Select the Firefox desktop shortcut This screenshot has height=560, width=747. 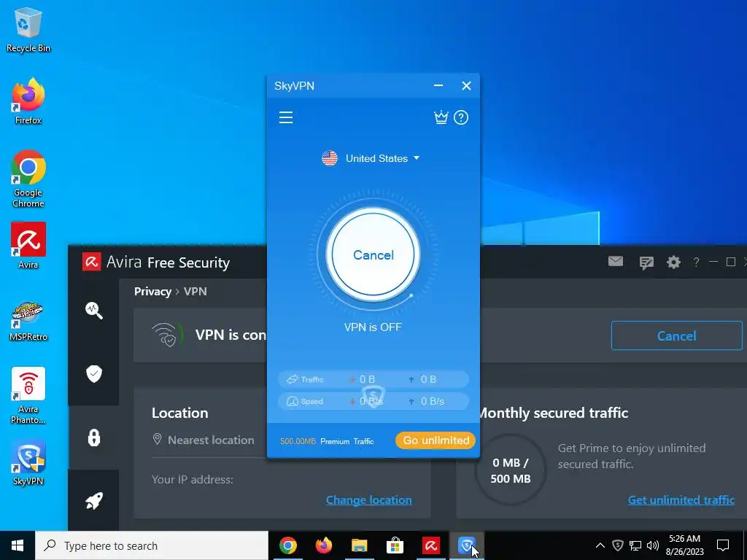coord(28,102)
